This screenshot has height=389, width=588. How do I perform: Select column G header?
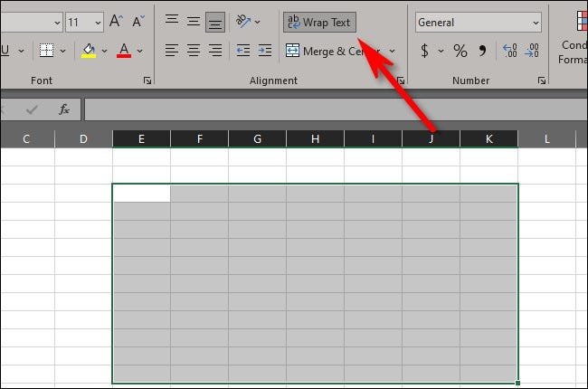pos(257,138)
